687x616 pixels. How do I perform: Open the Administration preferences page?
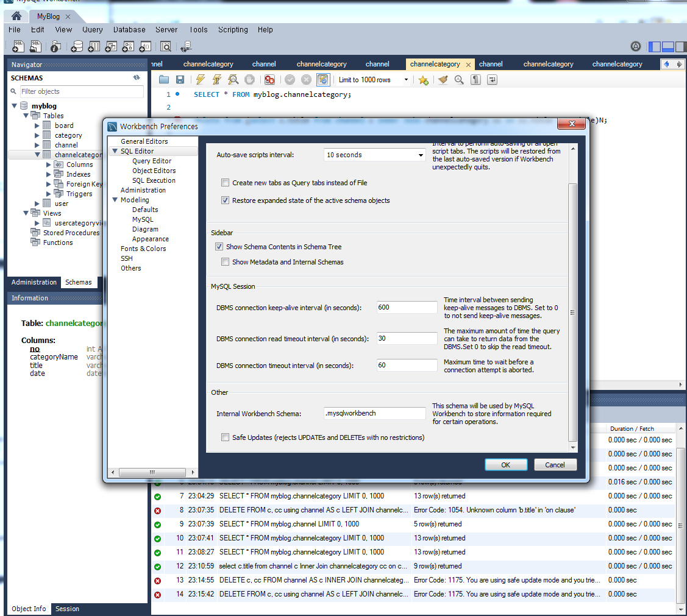click(x=143, y=190)
